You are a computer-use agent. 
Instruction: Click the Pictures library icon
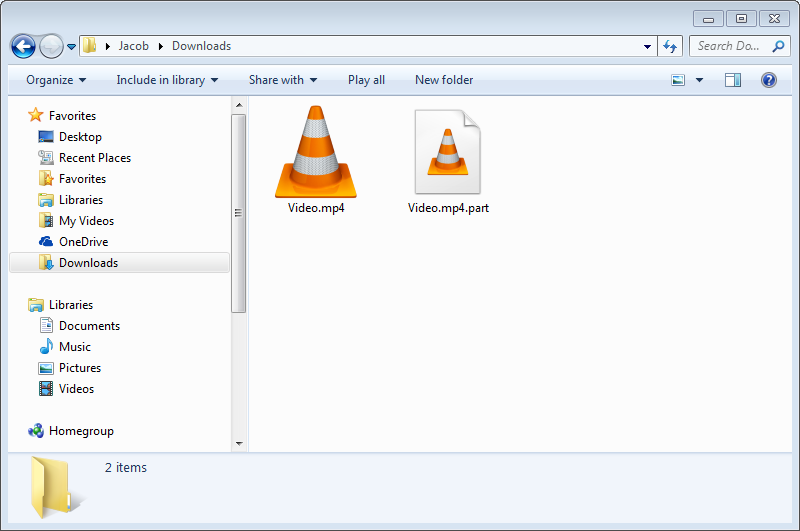[46, 368]
